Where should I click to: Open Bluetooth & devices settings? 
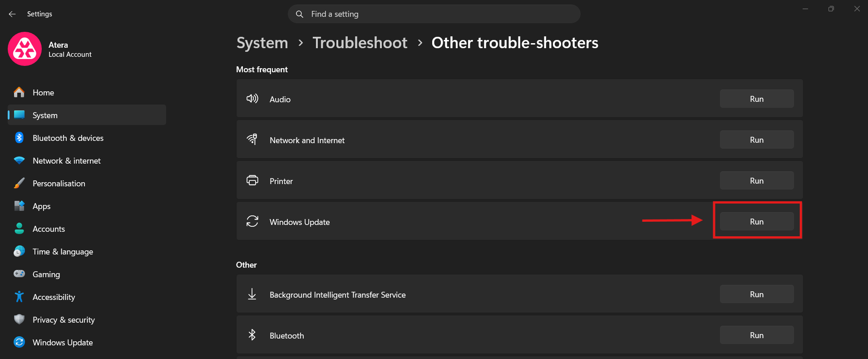point(87,138)
